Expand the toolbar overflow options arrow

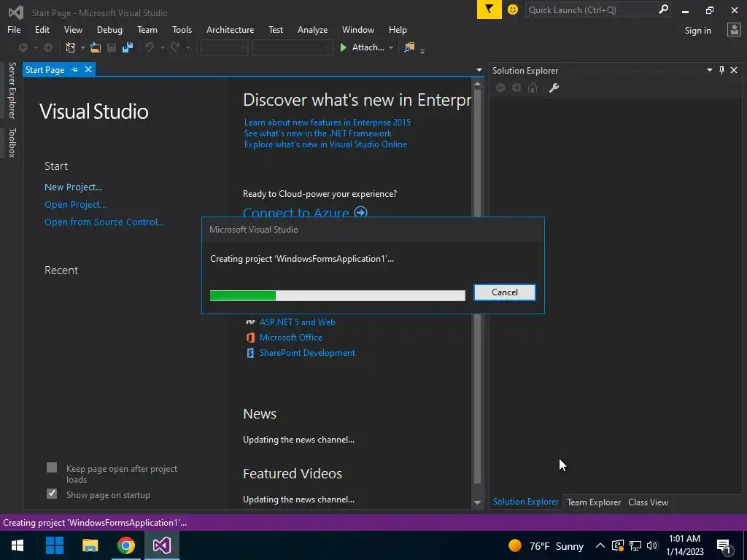pos(422,51)
